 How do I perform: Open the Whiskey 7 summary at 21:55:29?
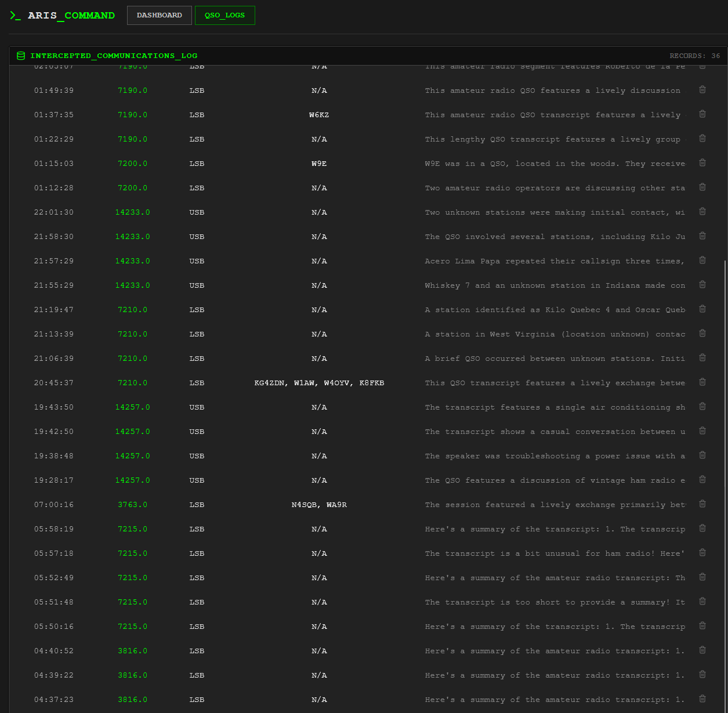pyautogui.click(x=555, y=285)
